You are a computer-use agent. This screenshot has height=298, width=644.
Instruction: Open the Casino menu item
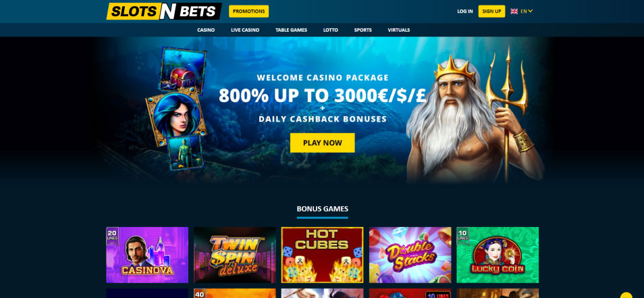click(x=206, y=30)
